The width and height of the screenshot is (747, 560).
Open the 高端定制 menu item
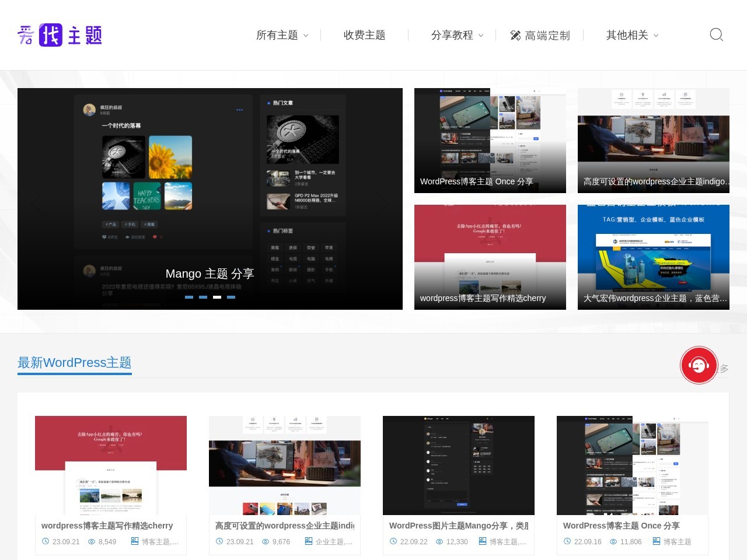click(540, 36)
